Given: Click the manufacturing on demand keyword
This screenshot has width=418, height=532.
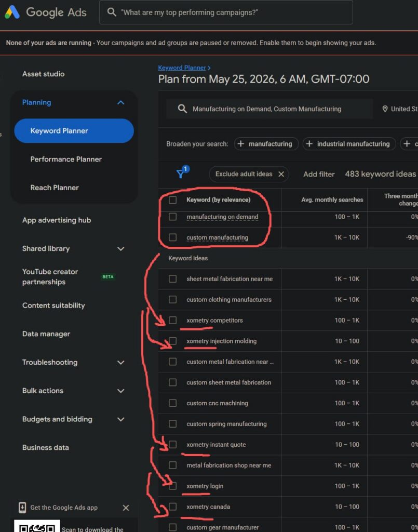Looking at the screenshot, I should [x=222, y=217].
